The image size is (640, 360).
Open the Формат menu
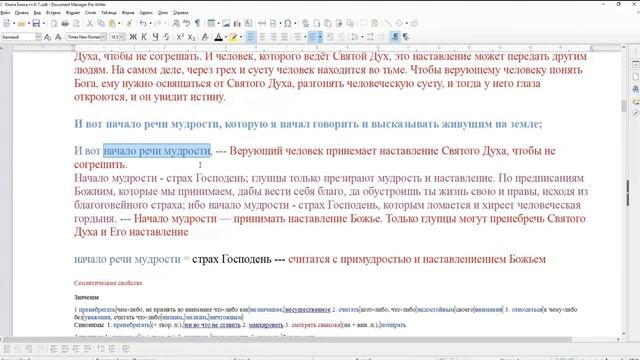point(73,13)
